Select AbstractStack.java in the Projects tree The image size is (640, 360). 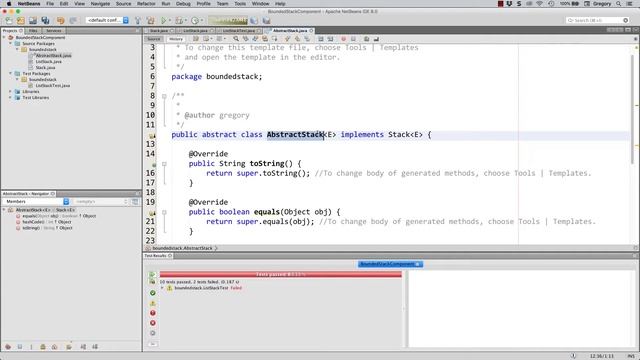pyautogui.click(x=53, y=56)
